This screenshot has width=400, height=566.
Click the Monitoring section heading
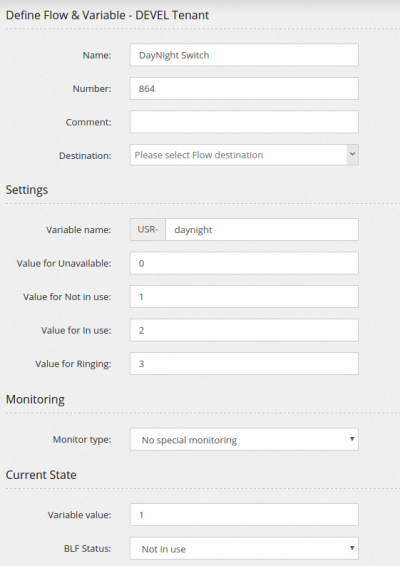coord(35,399)
